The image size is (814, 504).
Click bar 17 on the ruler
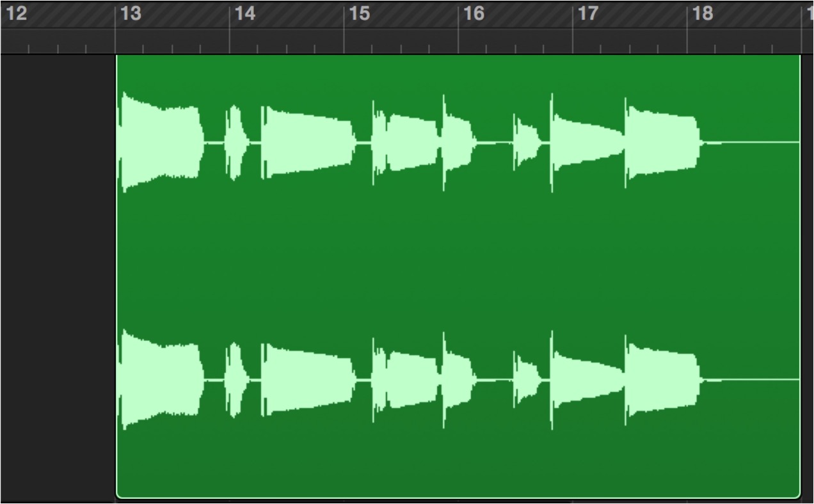[588, 14]
